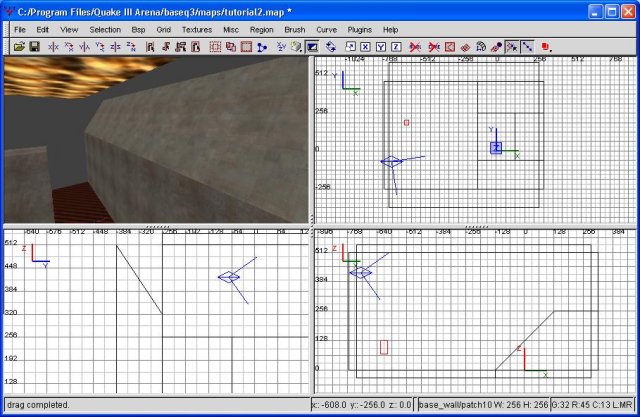Toggle the Scale X lock button

pyautogui.click(x=365, y=47)
